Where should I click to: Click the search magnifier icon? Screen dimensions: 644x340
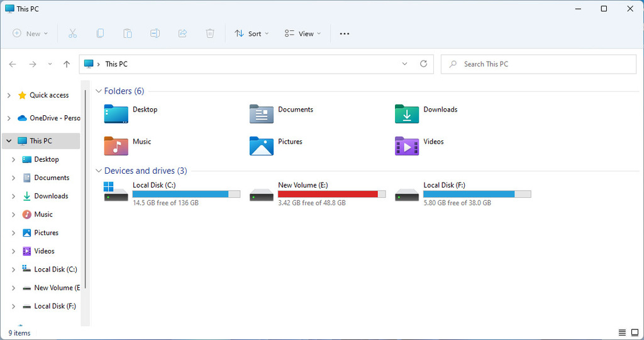click(x=453, y=64)
